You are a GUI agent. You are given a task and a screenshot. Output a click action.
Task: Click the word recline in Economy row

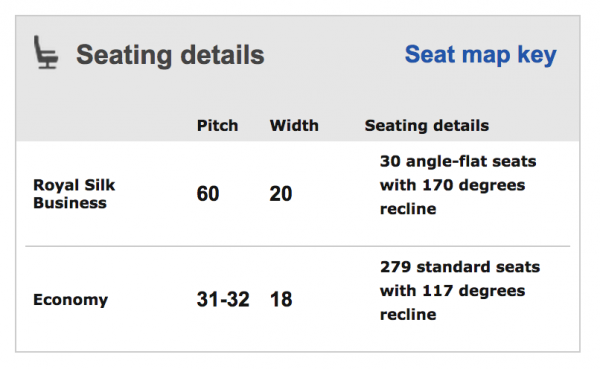[408, 315]
